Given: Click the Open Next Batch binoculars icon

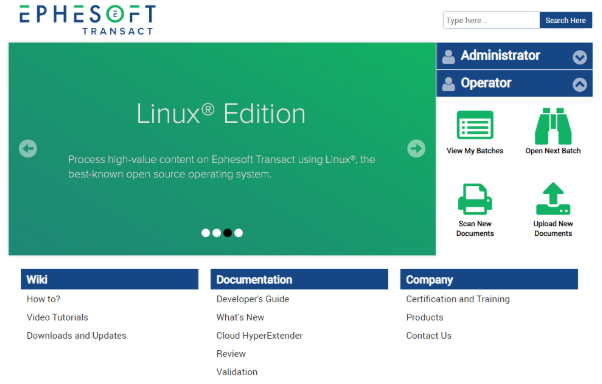Looking at the screenshot, I should tap(553, 126).
